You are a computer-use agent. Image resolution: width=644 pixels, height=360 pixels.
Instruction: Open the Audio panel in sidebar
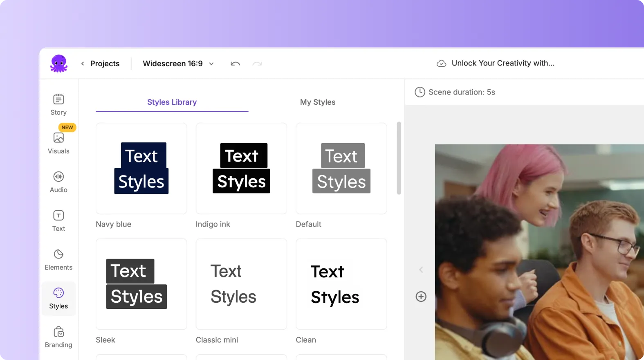[x=58, y=182]
